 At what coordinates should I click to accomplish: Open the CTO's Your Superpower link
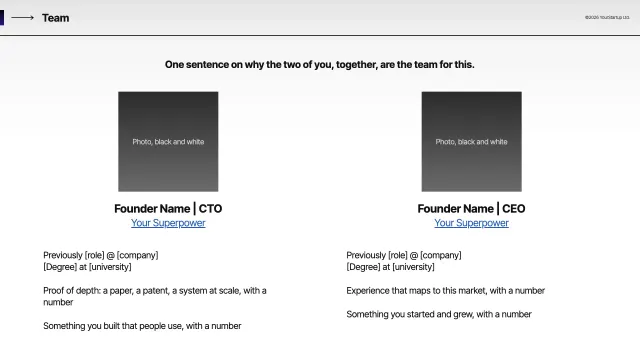pyautogui.click(x=168, y=223)
